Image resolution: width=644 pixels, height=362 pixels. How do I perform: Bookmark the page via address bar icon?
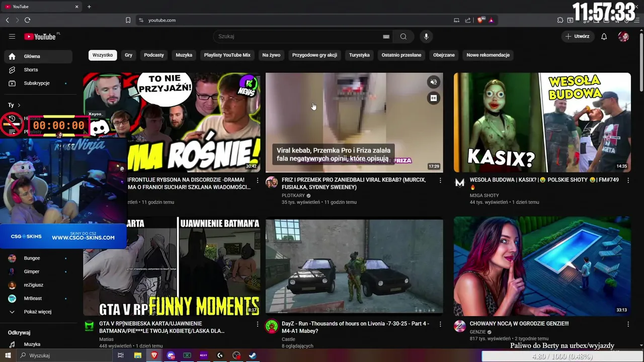click(128, 20)
